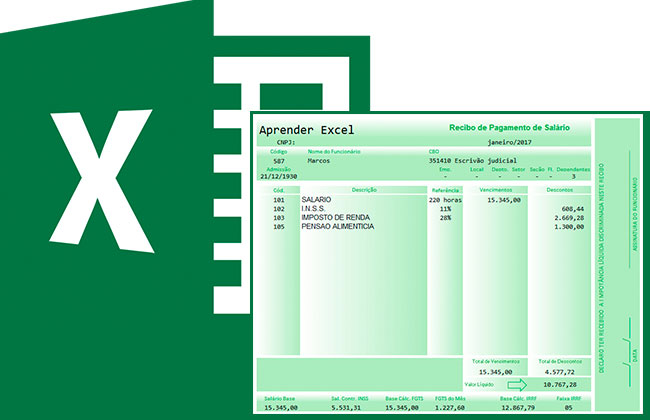Select the 'IMPOSTO DE RENDA' description
The width and height of the screenshot is (650, 420).
click(335, 217)
